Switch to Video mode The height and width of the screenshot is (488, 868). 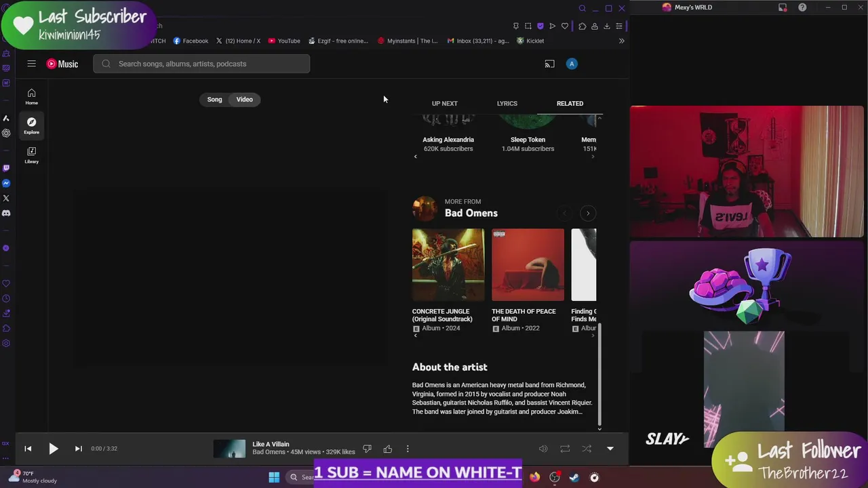(244, 100)
